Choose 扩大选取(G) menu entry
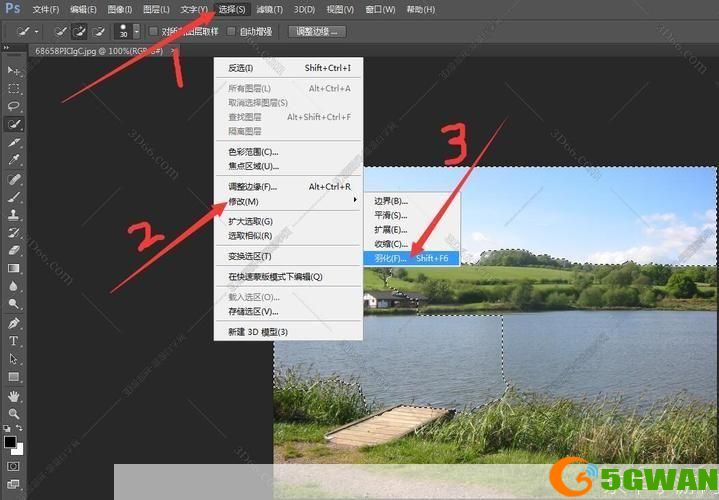The width and height of the screenshot is (719, 500). 288,221
